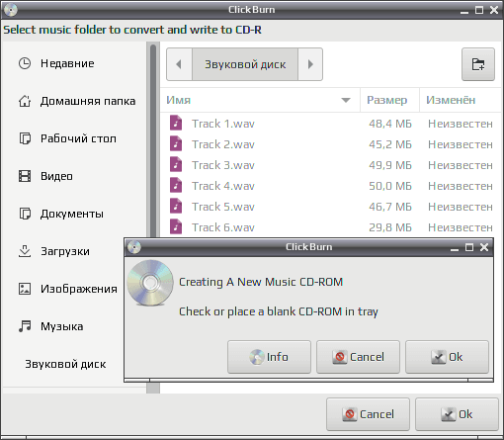Click the main window title bar CD icon
The width and height of the screenshot is (504, 440).
coord(11,10)
